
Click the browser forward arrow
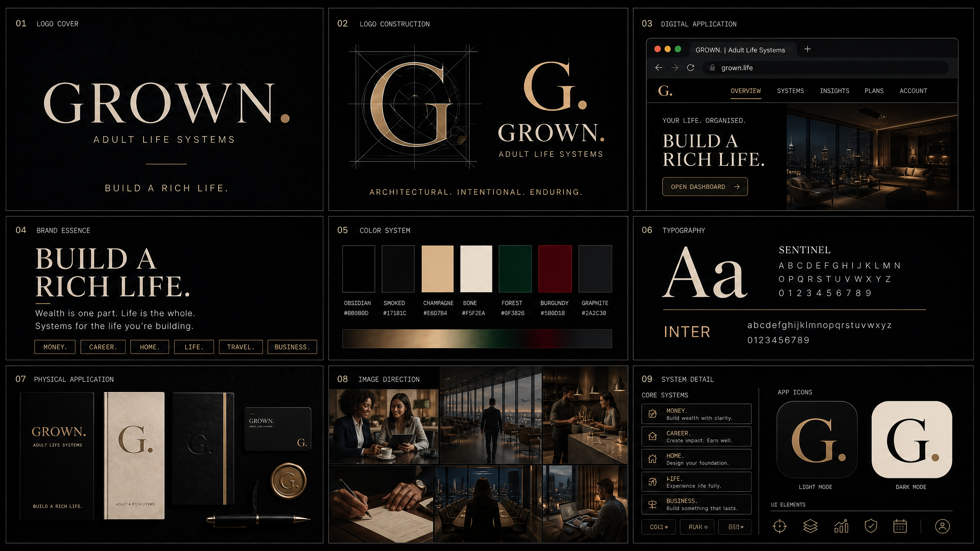[675, 68]
